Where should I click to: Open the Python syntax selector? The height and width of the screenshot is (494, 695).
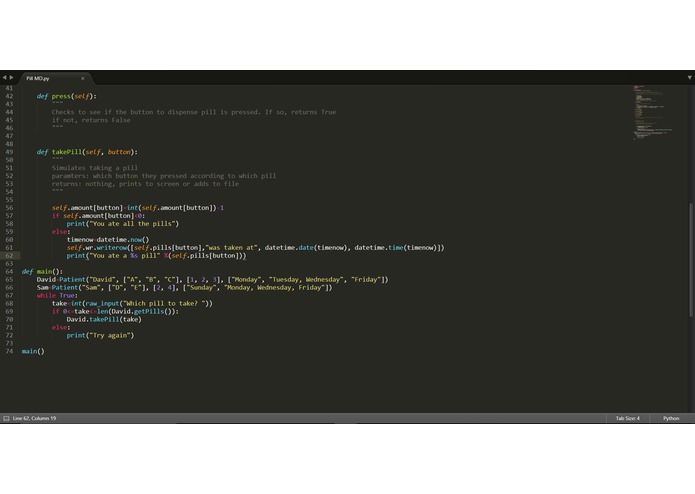pyautogui.click(x=671, y=418)
